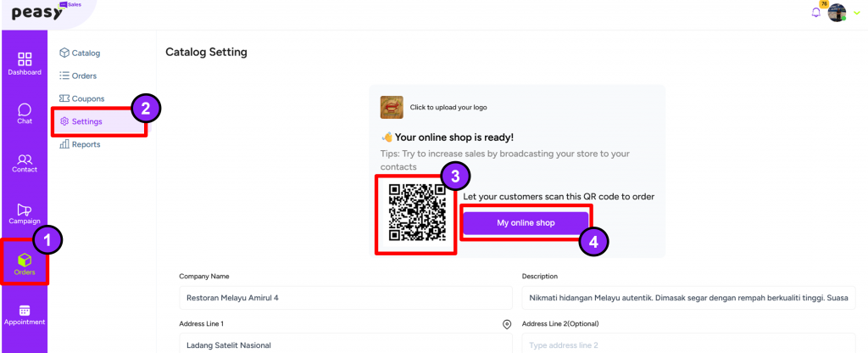Screen dimensions: 868x353
Task: Click the shop QR code image
Action: point(417,213)
